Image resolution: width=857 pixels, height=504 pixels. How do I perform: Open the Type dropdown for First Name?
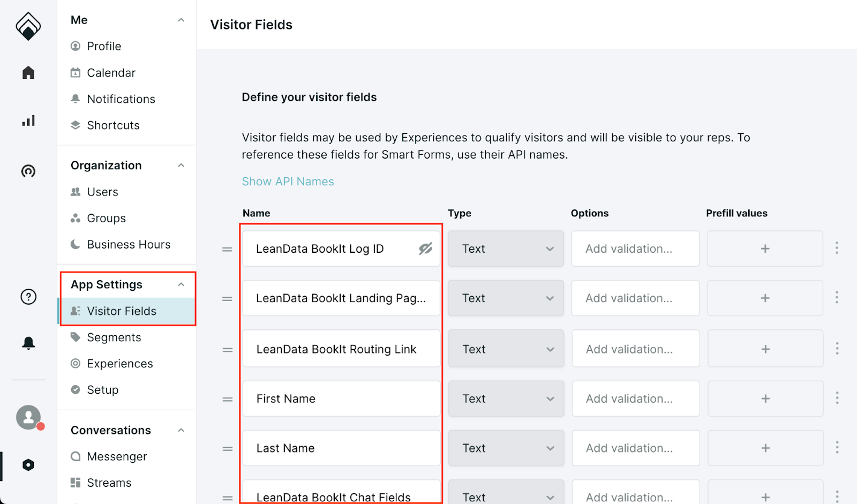click(506, 398)
